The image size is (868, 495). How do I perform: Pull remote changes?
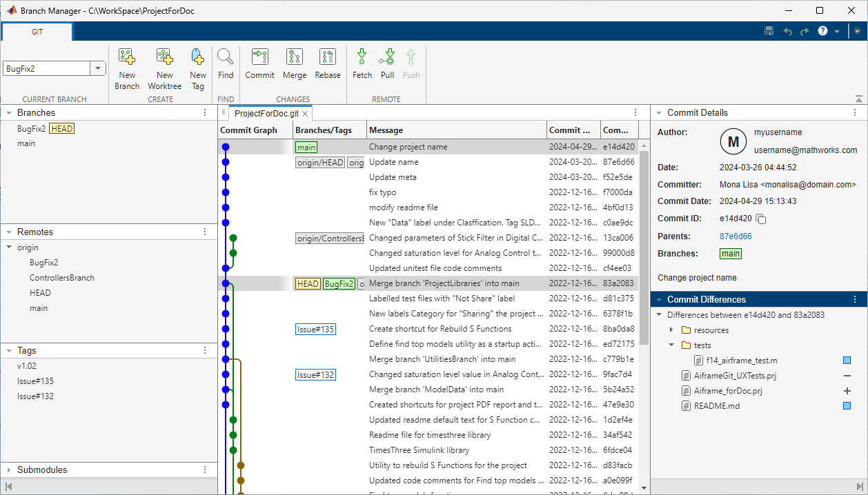tap(387, 65)
